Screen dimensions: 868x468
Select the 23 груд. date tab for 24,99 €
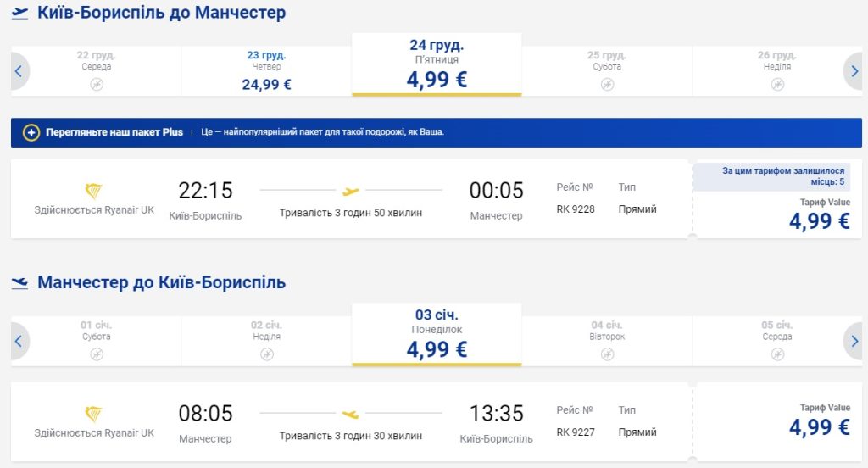pyautogui.click(x=266, y=71)
